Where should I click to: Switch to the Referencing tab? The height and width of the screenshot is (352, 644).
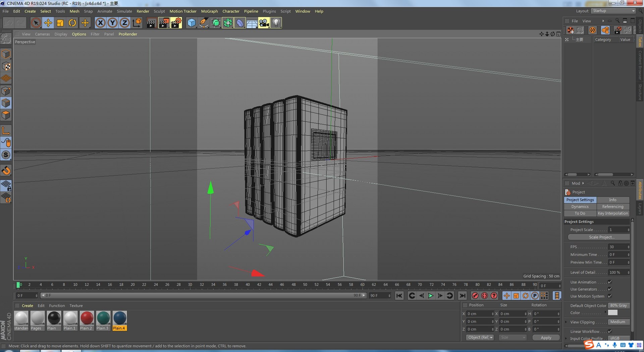[x=613, y=207]
